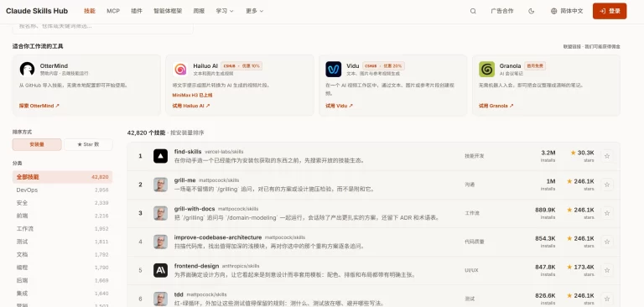
Task: Select the 后端 category
Action: pyautogui.click(x=62, y=280)
